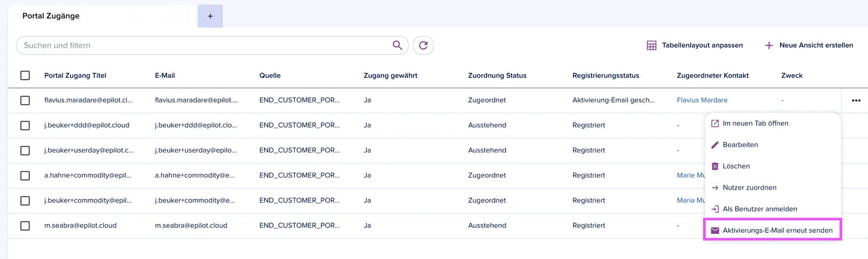
Task: Select the j.beuker+ddd@epilot.cloud row checkbox
Action: click(25, 125)
